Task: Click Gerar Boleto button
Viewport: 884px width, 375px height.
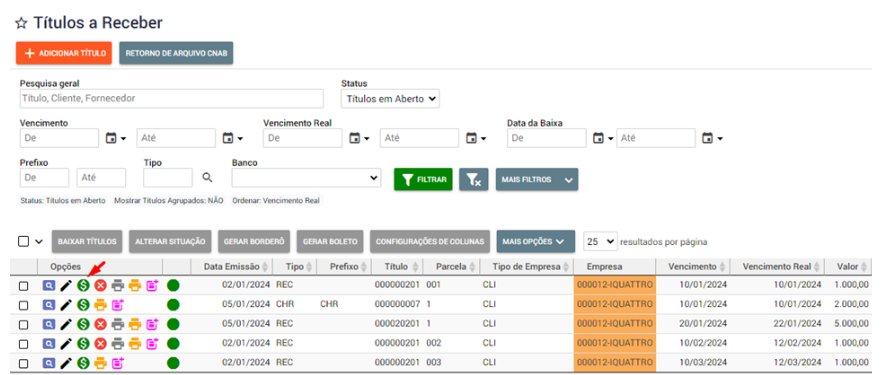Action: click(330, 241)
